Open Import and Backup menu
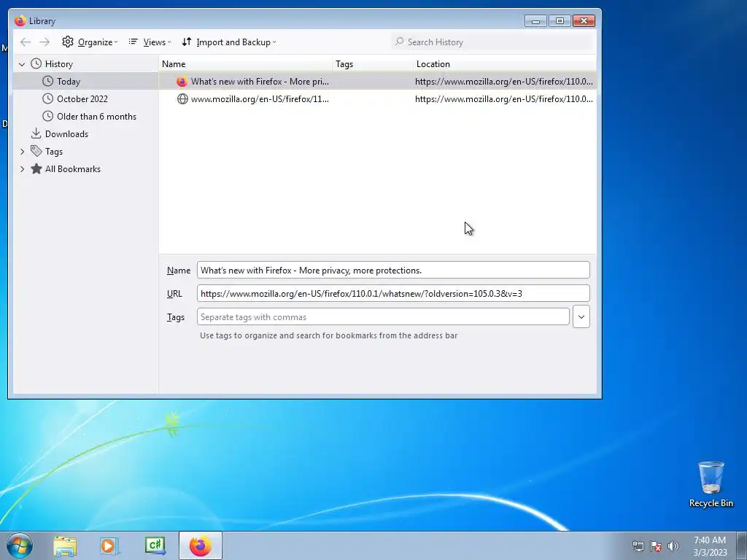The width and height of the screenshot is (747, 560). click(x=229, y=42)
